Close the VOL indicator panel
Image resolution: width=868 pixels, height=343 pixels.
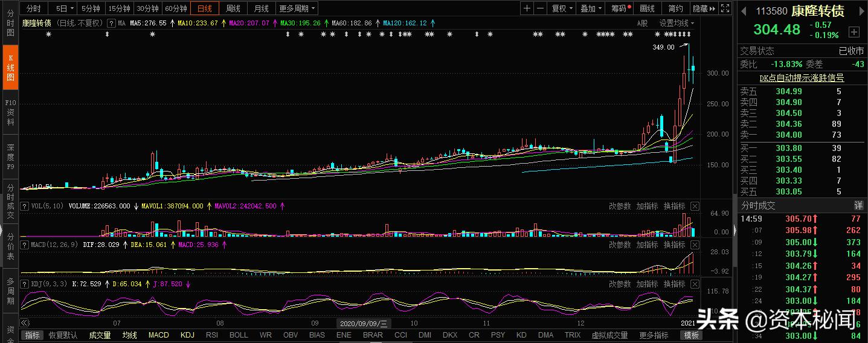695,206
